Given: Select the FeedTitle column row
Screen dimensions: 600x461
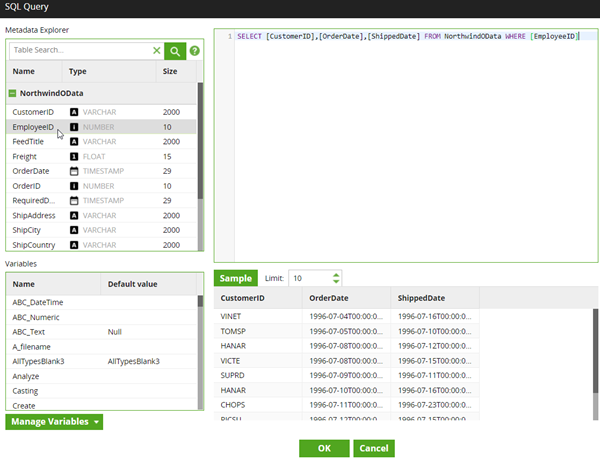Looking at the screenshot, I should pos(101,142).
